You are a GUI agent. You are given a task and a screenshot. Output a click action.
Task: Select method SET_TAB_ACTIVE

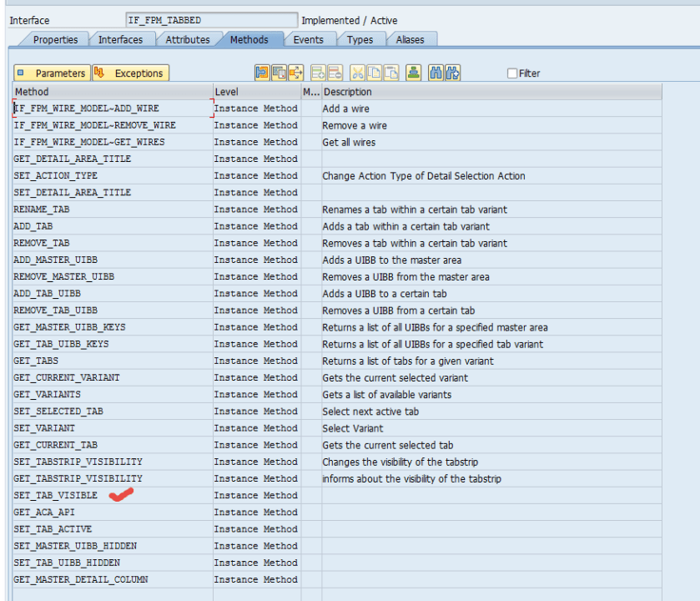(113, 529)
